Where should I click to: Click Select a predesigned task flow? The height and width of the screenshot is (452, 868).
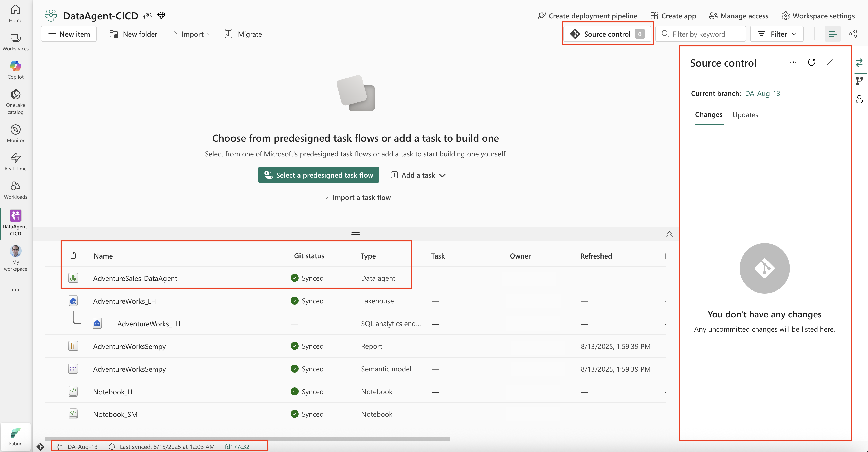(318, 175)
